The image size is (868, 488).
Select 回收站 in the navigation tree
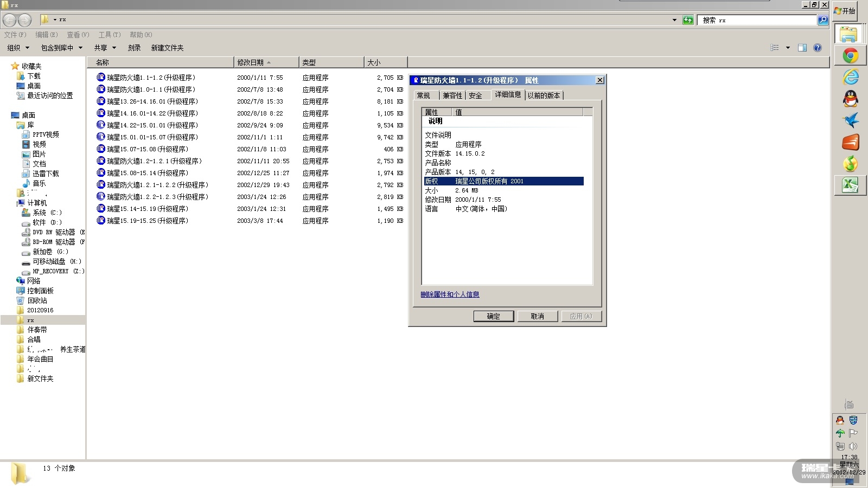pyautogui.click(x=37, y=300)
